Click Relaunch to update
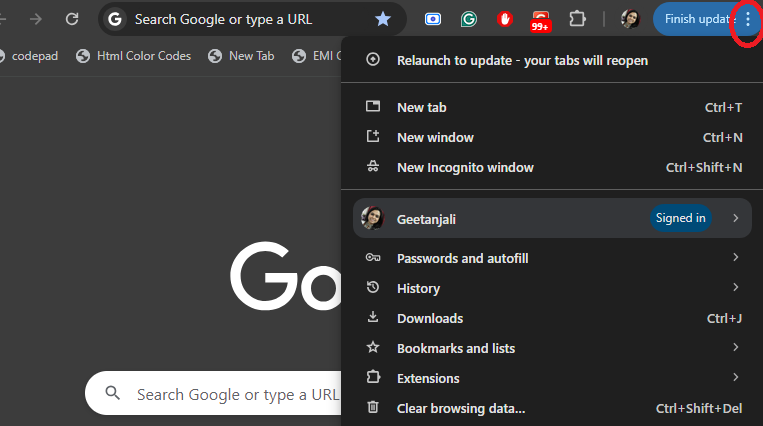The image size is (763, 426). pos(522,60)
